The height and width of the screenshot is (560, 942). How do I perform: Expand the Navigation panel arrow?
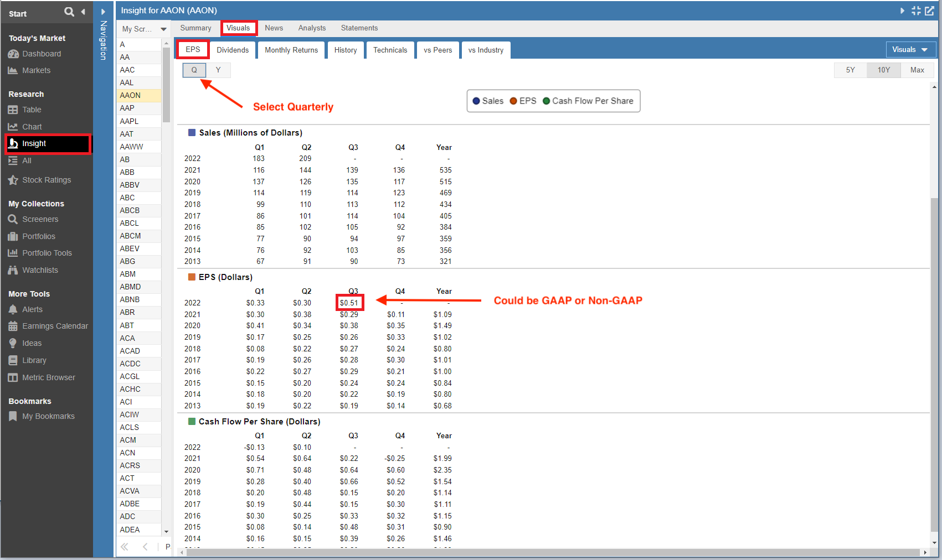pos(103,12)
